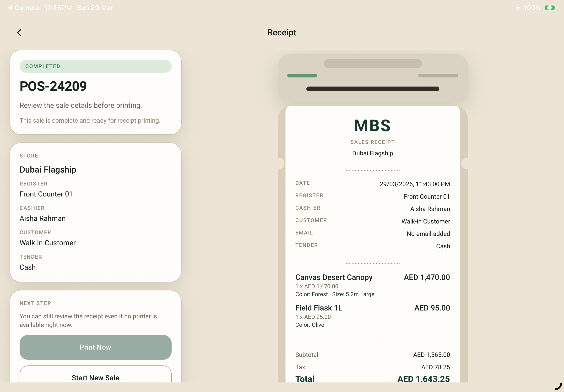Select Dubai Flagship on receipt preview
Viewport: 564px width, 392px height.
373,153
